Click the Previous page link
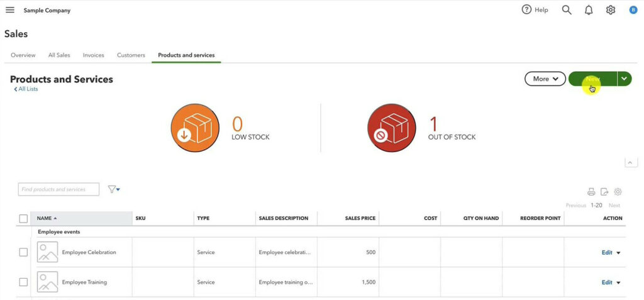Screen dimensions: 644x300 click(576, 206)
